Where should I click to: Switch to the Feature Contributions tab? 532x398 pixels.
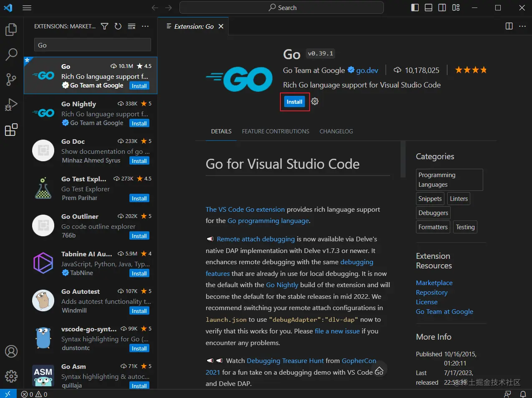tap(275, 131)
